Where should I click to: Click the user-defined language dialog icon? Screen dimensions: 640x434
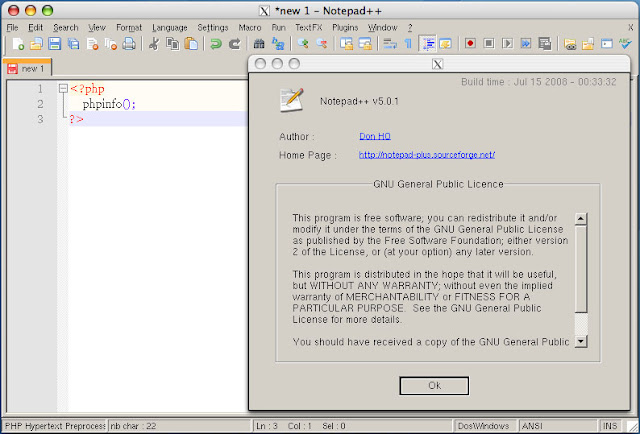pos(445,44)
